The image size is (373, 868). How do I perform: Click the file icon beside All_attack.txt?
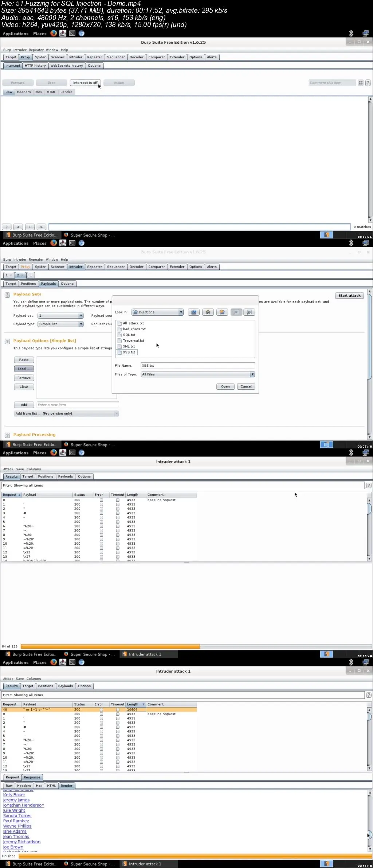[x=119, y=323]
